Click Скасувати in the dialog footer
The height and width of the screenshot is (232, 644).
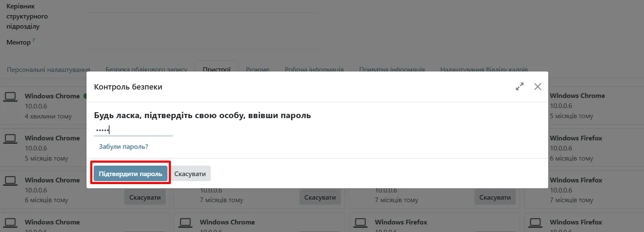pos(190,174)
